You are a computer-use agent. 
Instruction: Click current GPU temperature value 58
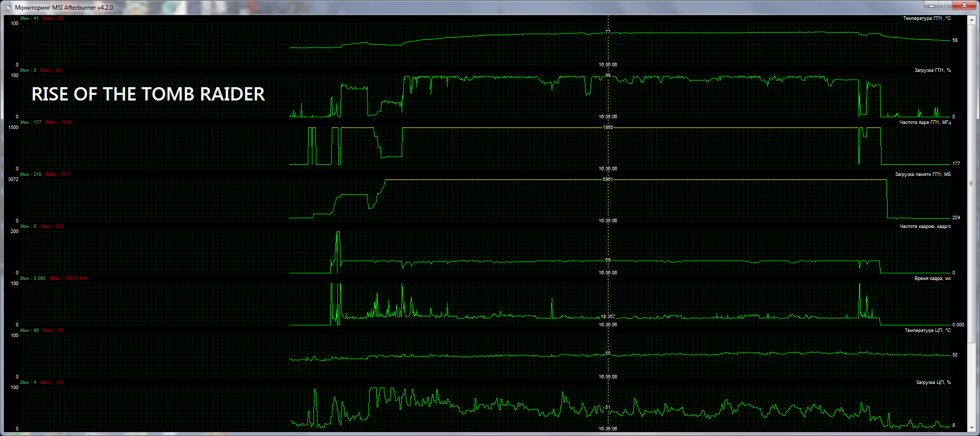(x=955, y=40)
